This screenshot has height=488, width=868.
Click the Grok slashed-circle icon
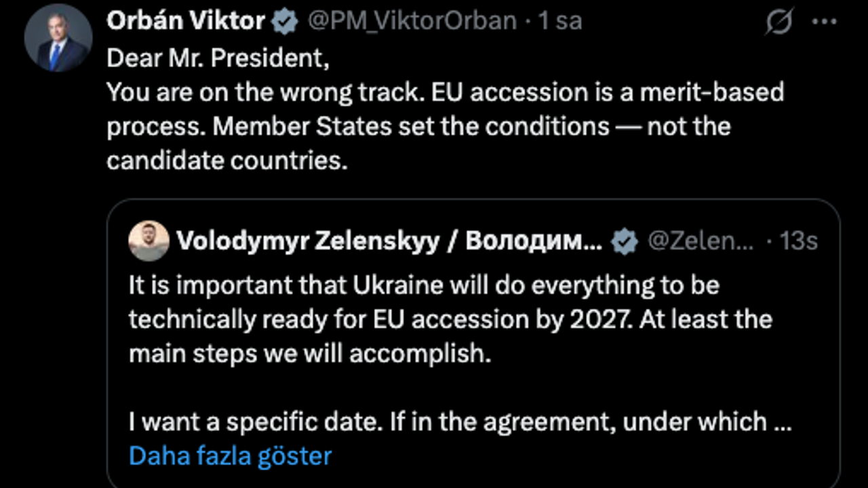pos(779,22)
